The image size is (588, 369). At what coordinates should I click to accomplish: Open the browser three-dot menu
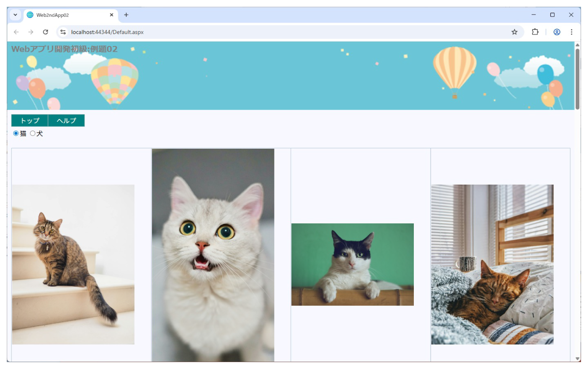point(572,32)
